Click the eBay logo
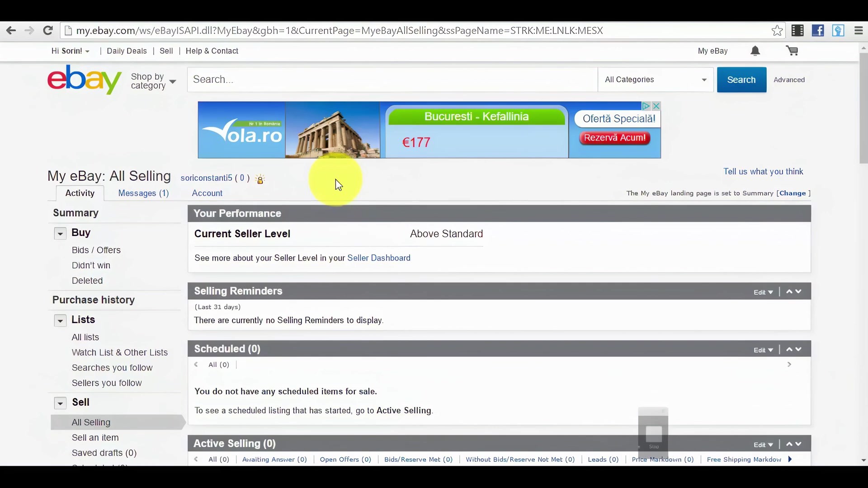 (x=85, y=80)
